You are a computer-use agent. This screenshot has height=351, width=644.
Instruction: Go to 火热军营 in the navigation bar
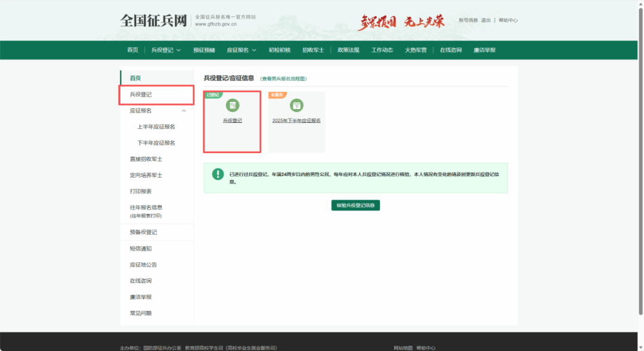pos(416,50)
